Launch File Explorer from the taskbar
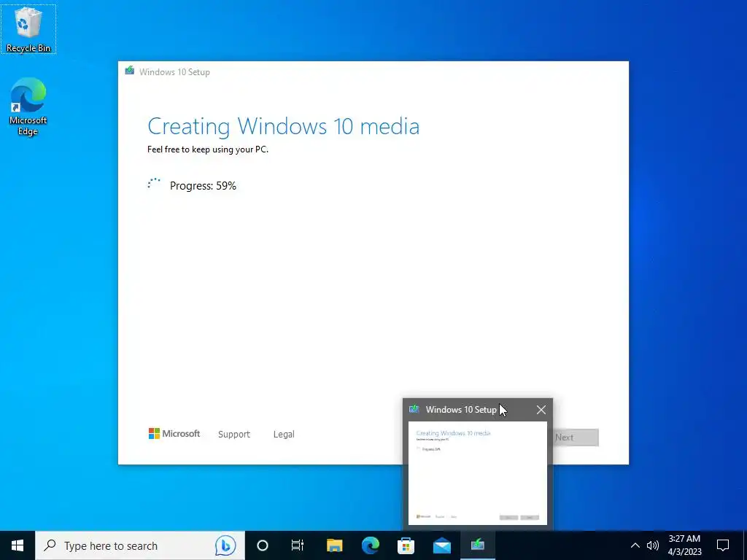This screenshot has width=747, height=560. tap(334, 545)
